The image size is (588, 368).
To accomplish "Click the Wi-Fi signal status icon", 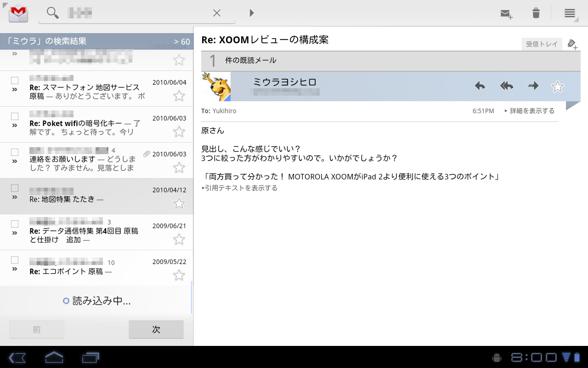I will click(566, 357).
